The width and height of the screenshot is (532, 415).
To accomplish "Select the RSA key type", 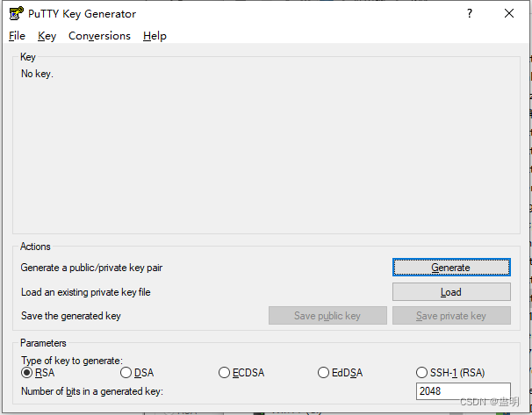I will [x=38, y=373].
